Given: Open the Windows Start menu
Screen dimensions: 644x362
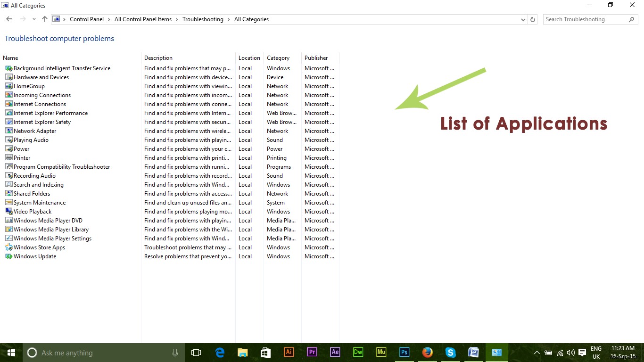Looking at the screenshot, I should (11, 353).
